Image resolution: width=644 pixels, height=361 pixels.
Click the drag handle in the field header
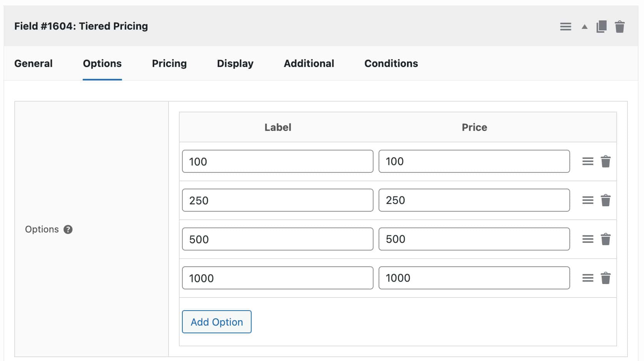tap(566, 26)
